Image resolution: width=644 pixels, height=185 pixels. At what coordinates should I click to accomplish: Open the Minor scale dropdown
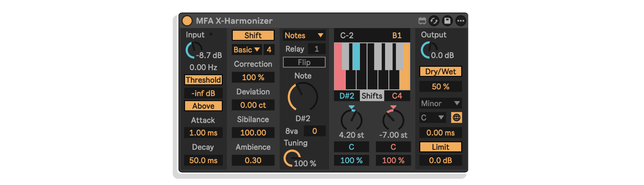point(440,103)
